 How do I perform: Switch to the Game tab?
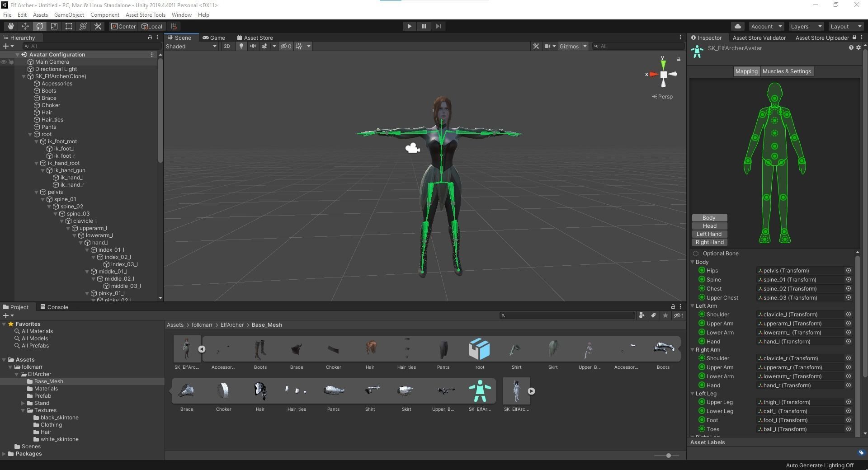click(214, 38)
